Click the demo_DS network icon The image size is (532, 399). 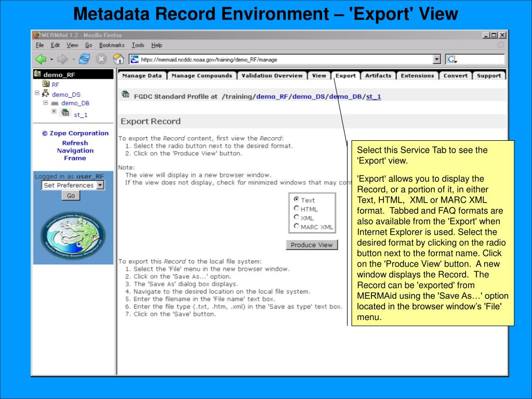(46, 94)
